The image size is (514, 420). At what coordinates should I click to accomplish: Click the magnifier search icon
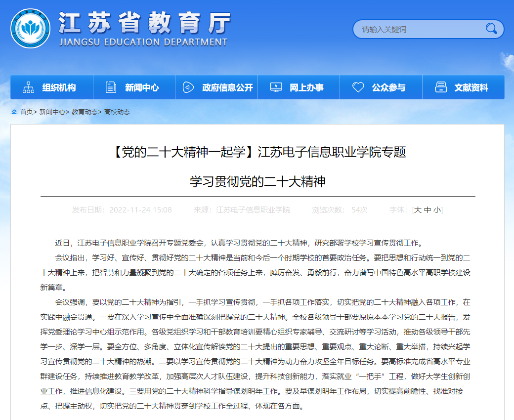[x=491, y=29]
